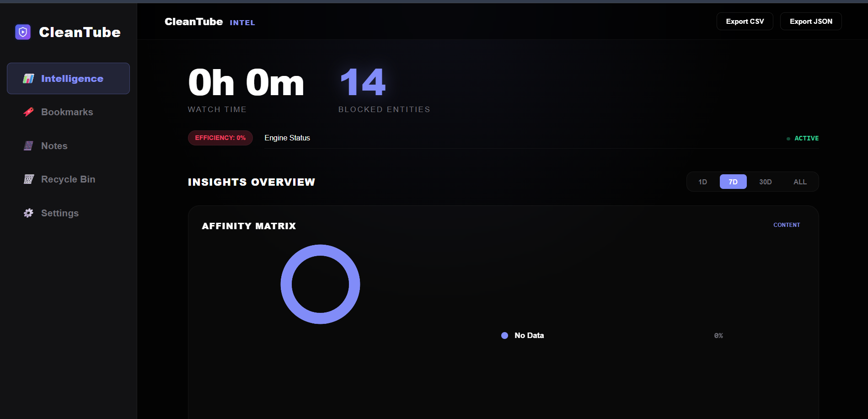This screenshot has height=419, width=868.
Task: Click the 0h 0m watch time value
Action: point(246,83)
